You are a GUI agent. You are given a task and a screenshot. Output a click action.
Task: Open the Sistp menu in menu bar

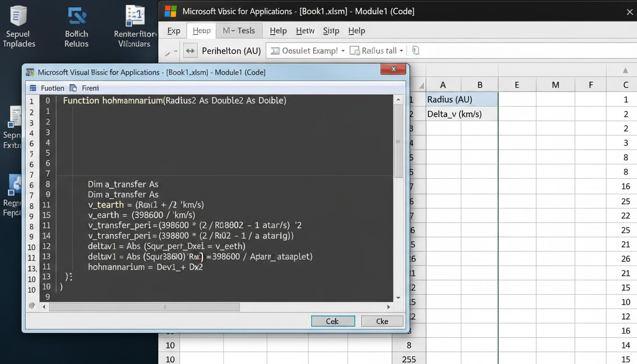click(331, 31)
